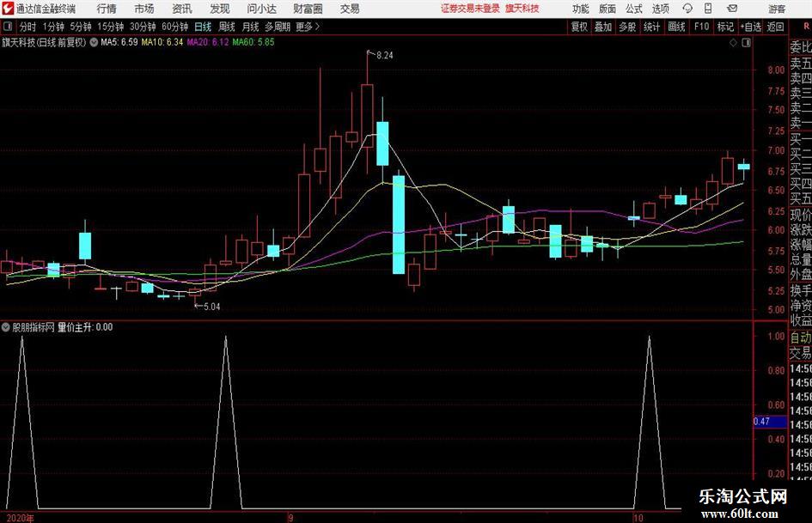This screenshot has width=812, height=523.
Task: Switch to the 15分钟 period
Action: pyautogui.click(x=110, y=27)
